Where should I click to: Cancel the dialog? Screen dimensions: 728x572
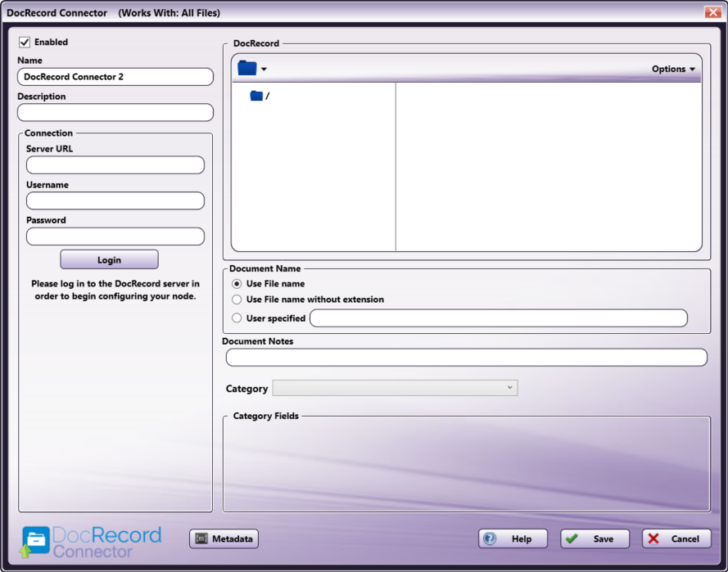coord(676,538)
